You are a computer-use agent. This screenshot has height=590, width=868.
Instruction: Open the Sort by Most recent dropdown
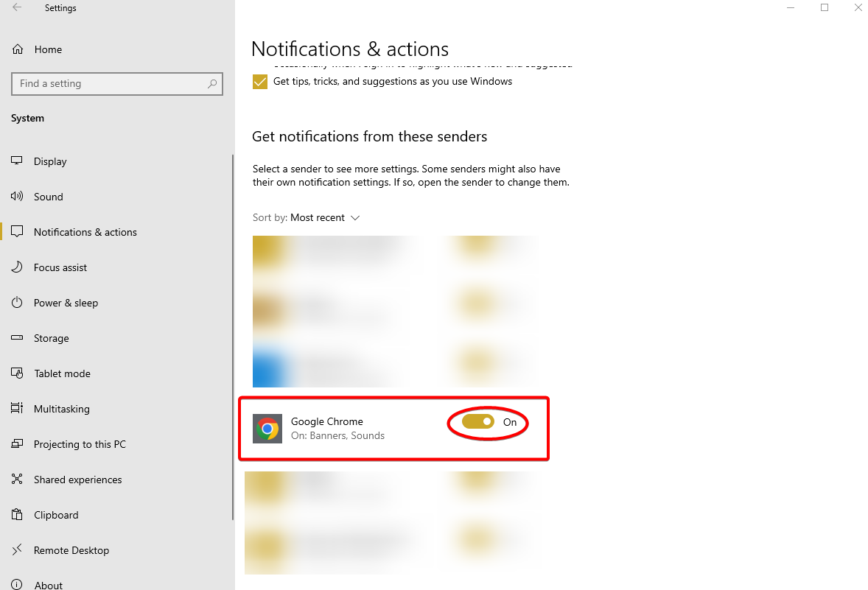(325, 217)
